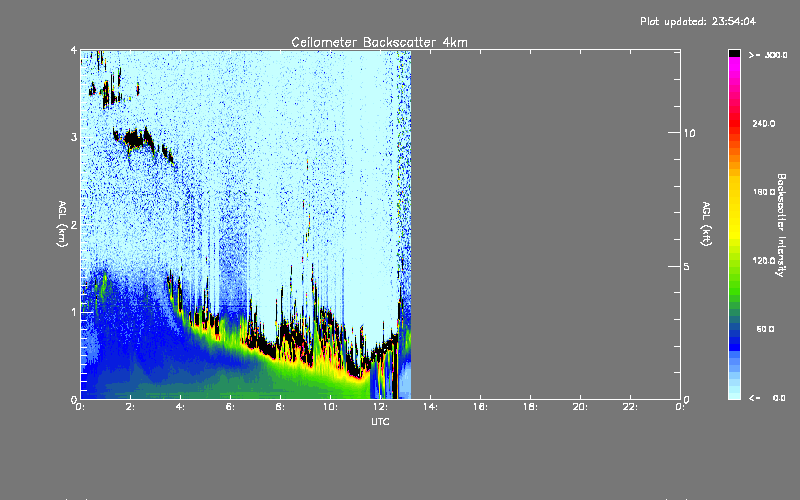Click the '4' km axis tick label

click(x=74, y=50)
